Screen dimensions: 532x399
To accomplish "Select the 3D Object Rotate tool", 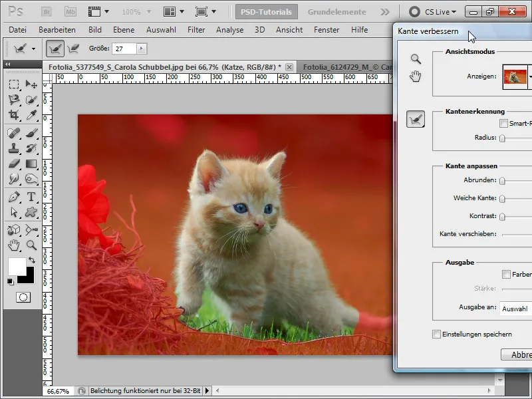I will (x=14, y=229).
